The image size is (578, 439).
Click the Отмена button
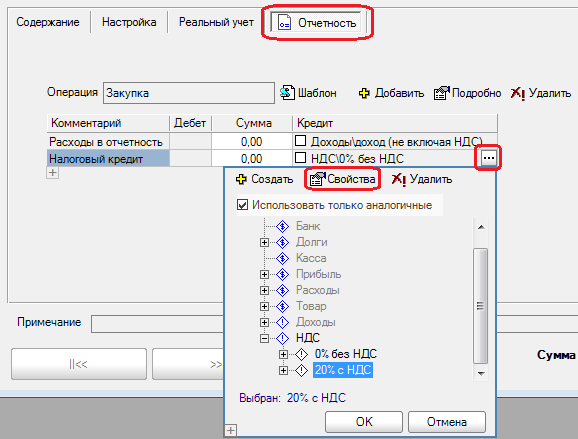(447, 422)
